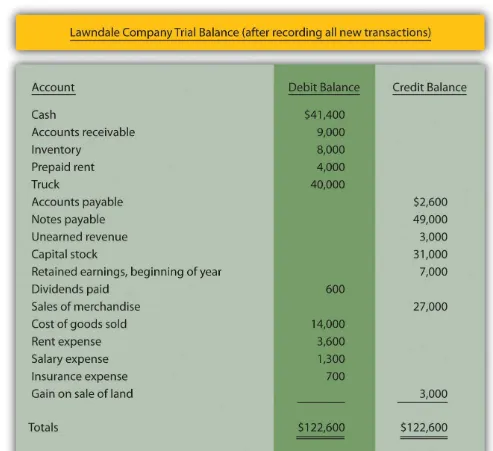Click the Cash account row label
Viewport: 493px width, 451px height.
coord(44,115)
